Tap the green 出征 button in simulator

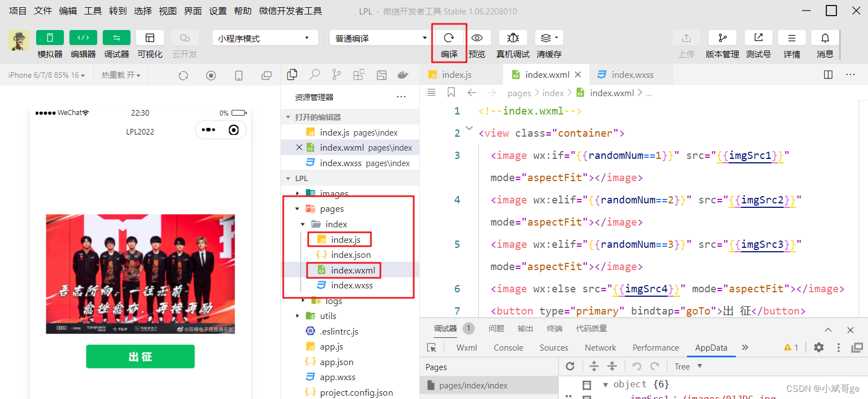tap(140, 356)
